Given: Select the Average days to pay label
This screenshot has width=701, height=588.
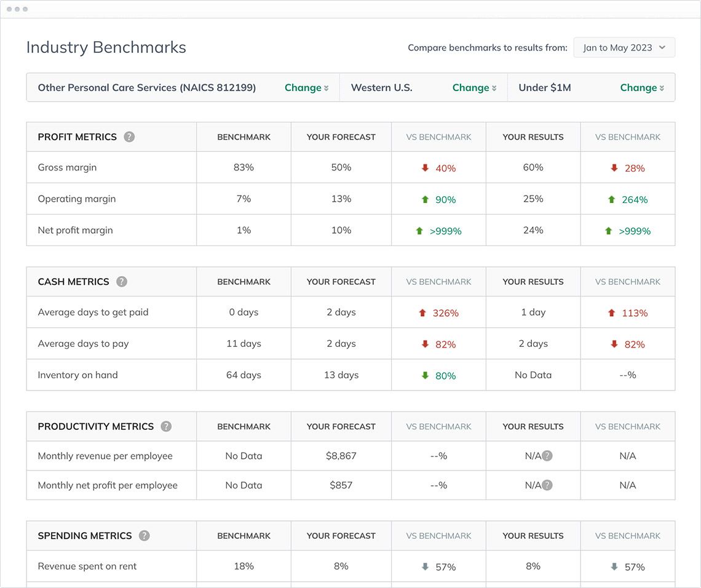Looking at the screenshot, I should click(x=83, y=343).
